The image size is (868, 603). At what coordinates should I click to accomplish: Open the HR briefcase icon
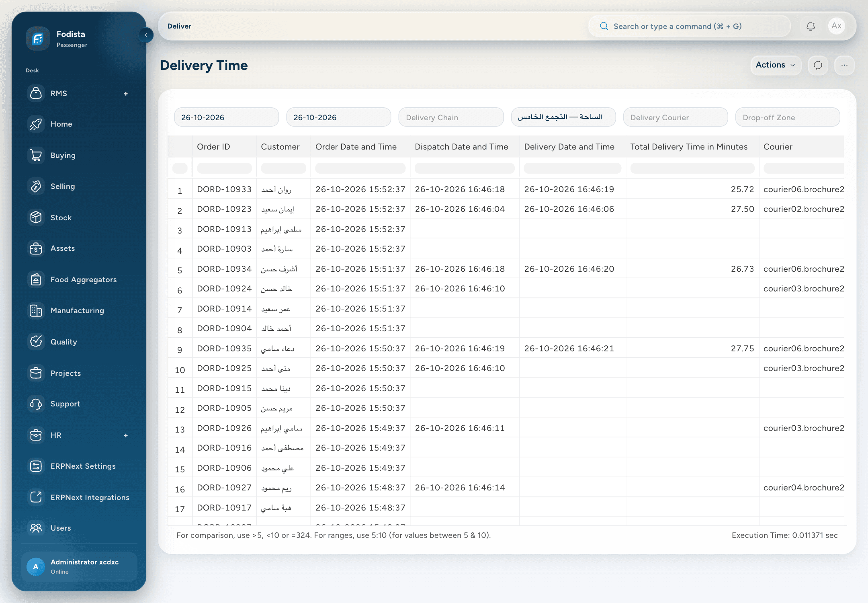coord(36,435)
